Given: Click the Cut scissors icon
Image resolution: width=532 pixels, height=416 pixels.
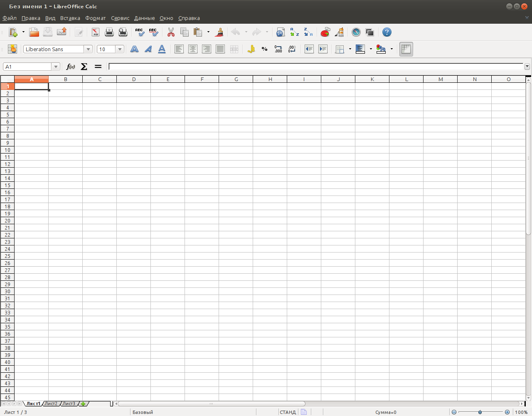Looking at the screenshot, I should click(x=171, y=32).
